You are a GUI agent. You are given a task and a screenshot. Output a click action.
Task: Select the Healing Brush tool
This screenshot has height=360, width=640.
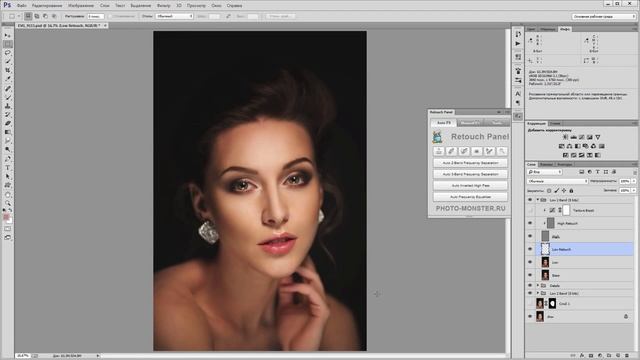(x=8, y=89)
